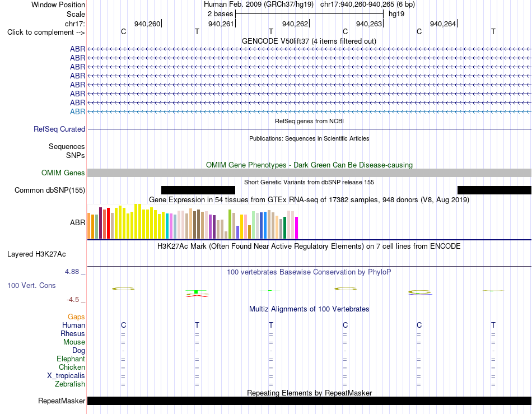
Task: Click the Sequences sub-track label
Action: (x=67, y=147)
